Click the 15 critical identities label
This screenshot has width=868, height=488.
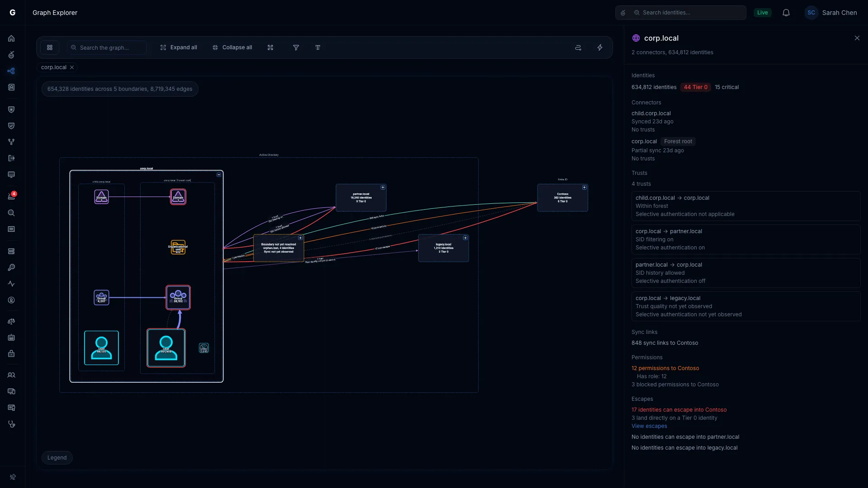726,87
